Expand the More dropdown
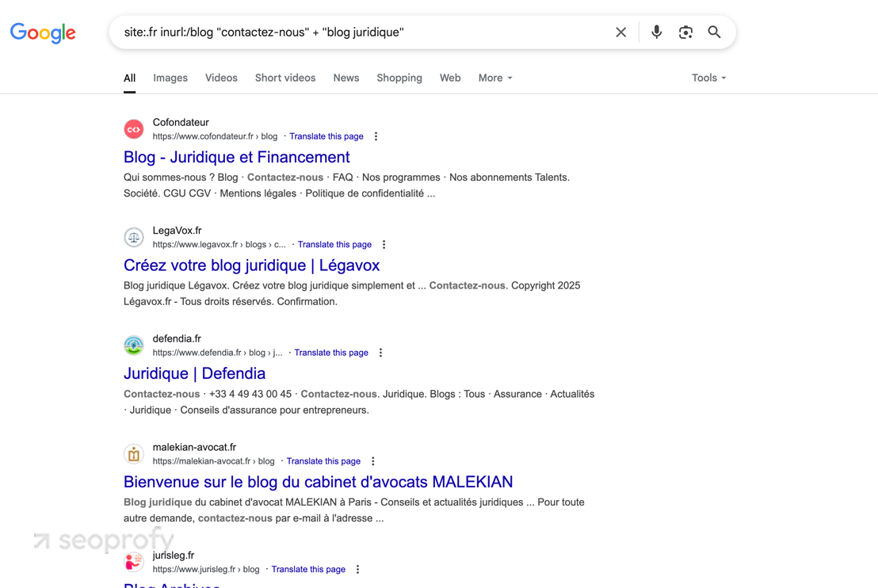Viewport: 878px width, 588px height. click(x=495, y=78)
